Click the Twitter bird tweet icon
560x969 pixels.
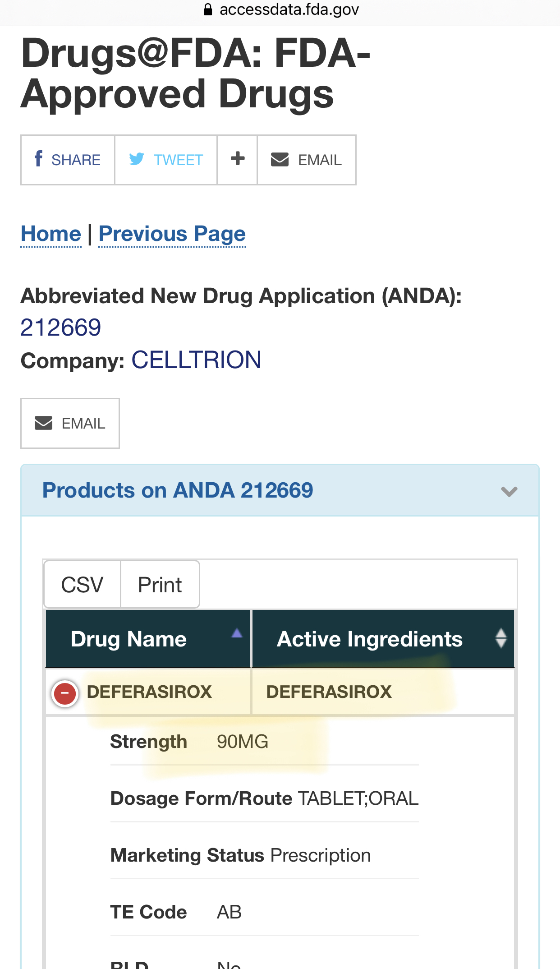136,159
